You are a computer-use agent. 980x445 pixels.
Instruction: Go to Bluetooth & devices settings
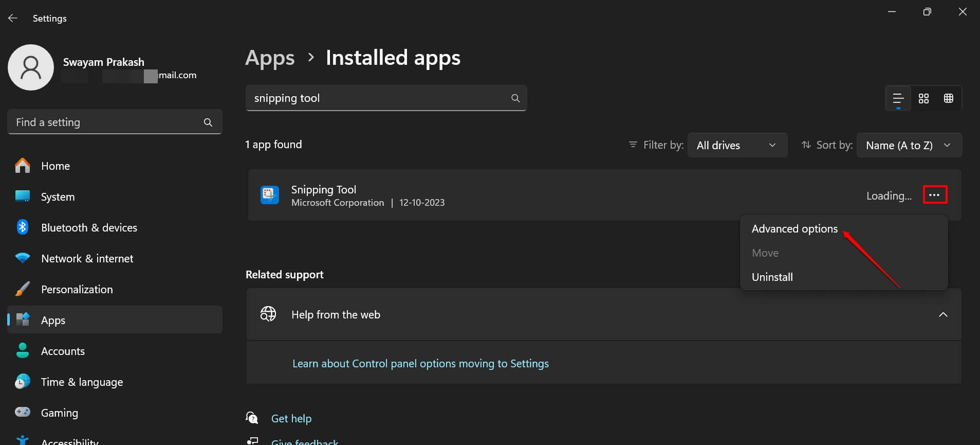point(89,227)
